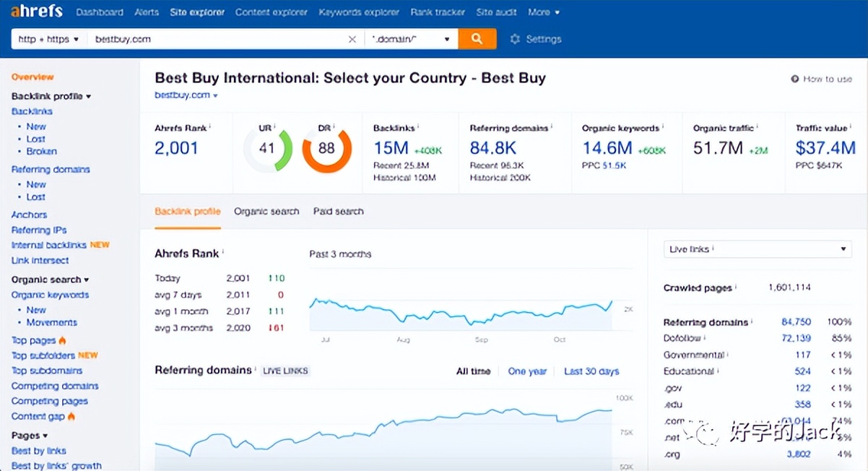The height and width of the screenshot is (471, 868).
Task: Switch to the Paid search tab
Action: pos(338,212)
